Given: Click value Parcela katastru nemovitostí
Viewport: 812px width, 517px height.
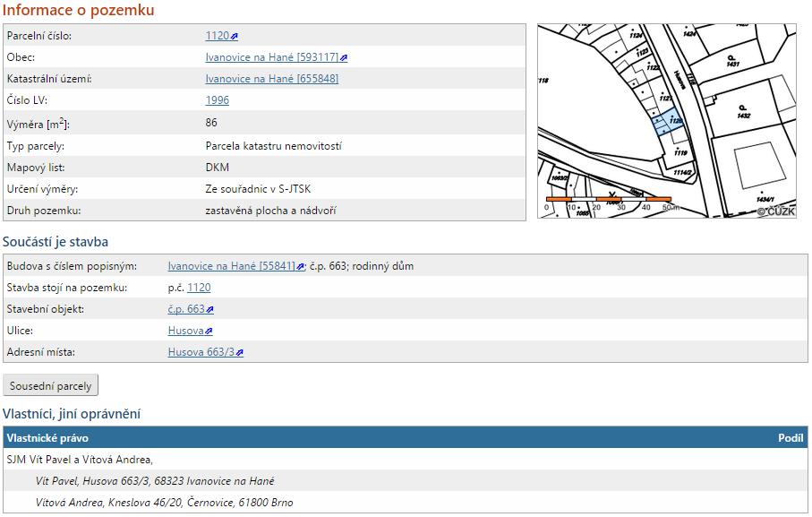Looking at the screenshot, I should (273, 146).
